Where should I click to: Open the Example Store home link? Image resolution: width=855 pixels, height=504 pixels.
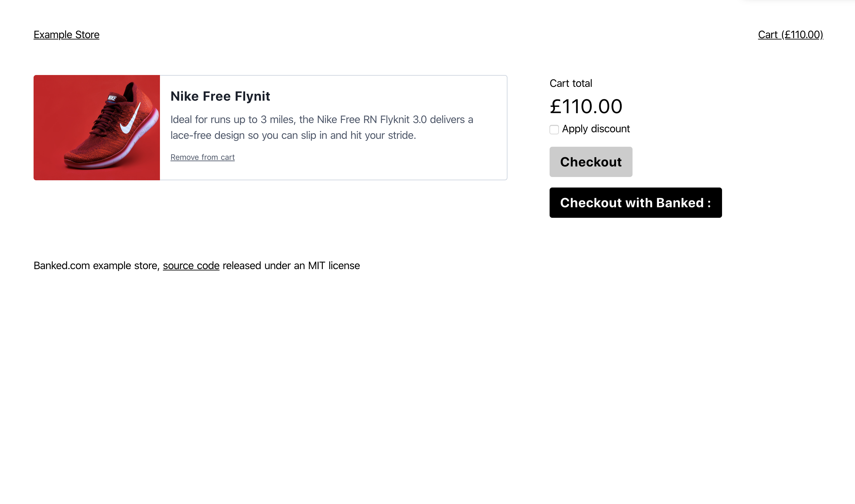[66, 35]
